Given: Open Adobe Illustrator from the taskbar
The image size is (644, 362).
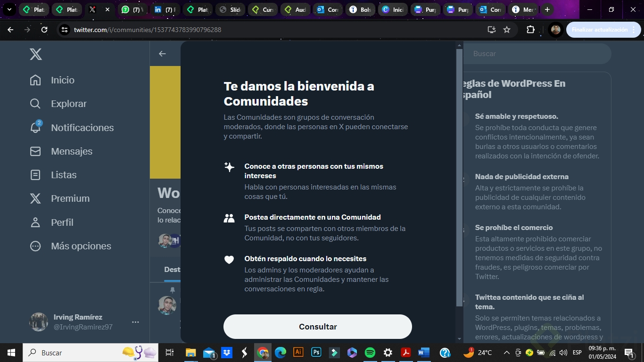Looking at the screenshot, I should (298, 353).
